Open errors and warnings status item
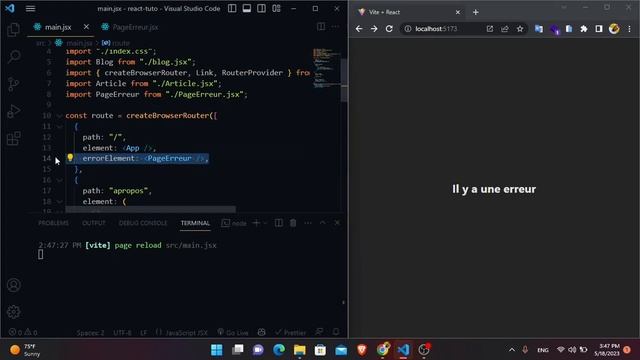Screen dimensions: 640x360 (23, 332)
